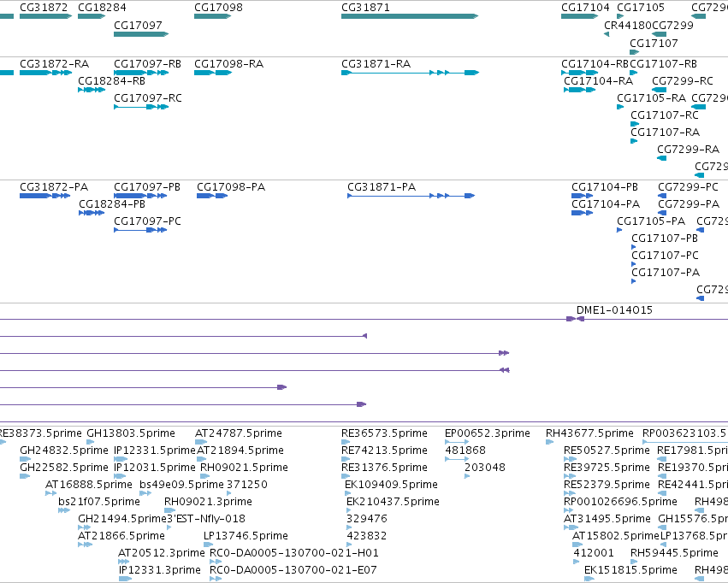Select EST RE36573.5prime
Image resolution: width=728 pixels, height=583 pixels.
tap(346, 442)
